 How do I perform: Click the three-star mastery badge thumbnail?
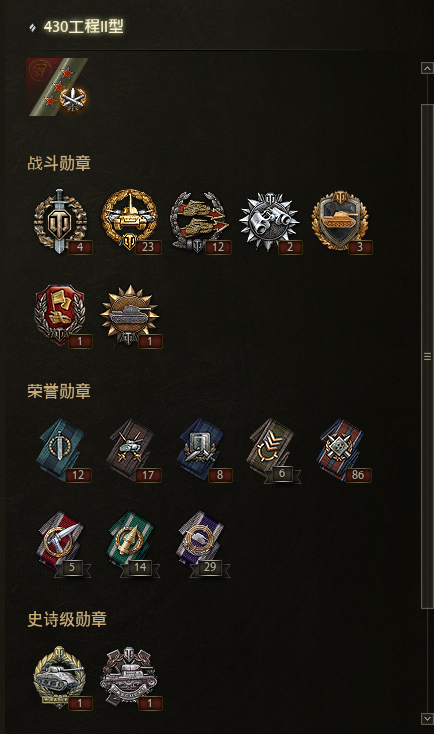(x=58, y=87)
